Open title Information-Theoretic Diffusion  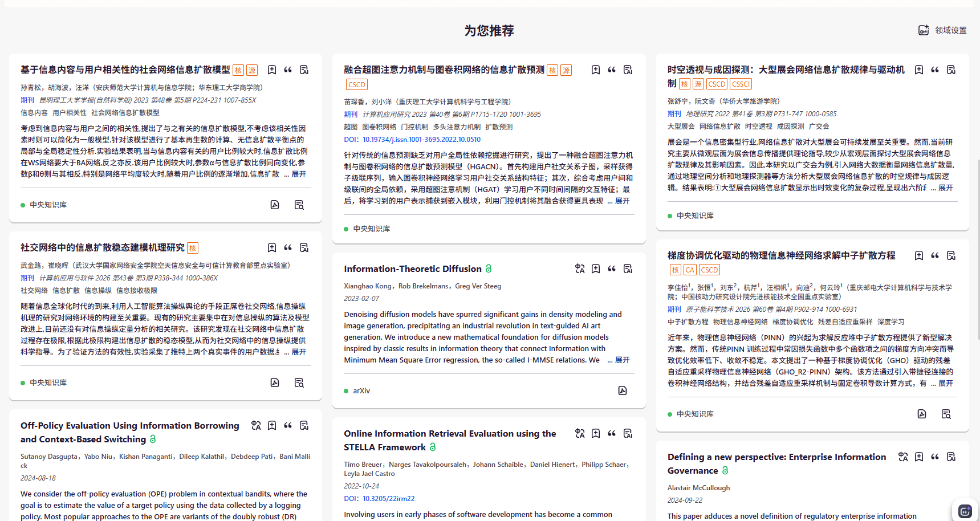(413, 268)
